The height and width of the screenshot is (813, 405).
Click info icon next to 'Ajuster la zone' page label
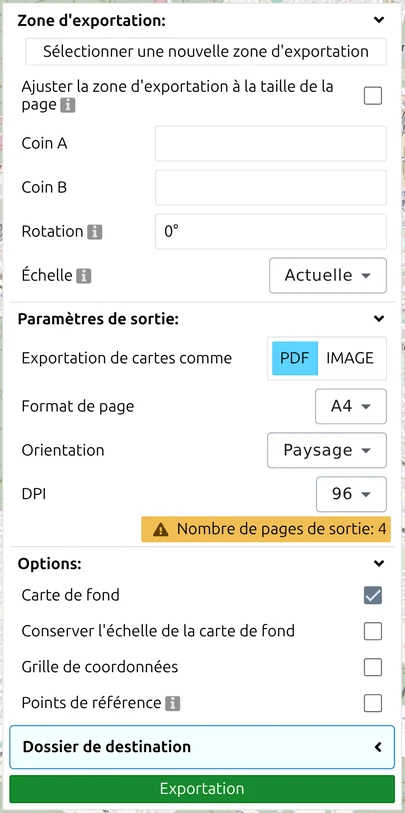68,106
